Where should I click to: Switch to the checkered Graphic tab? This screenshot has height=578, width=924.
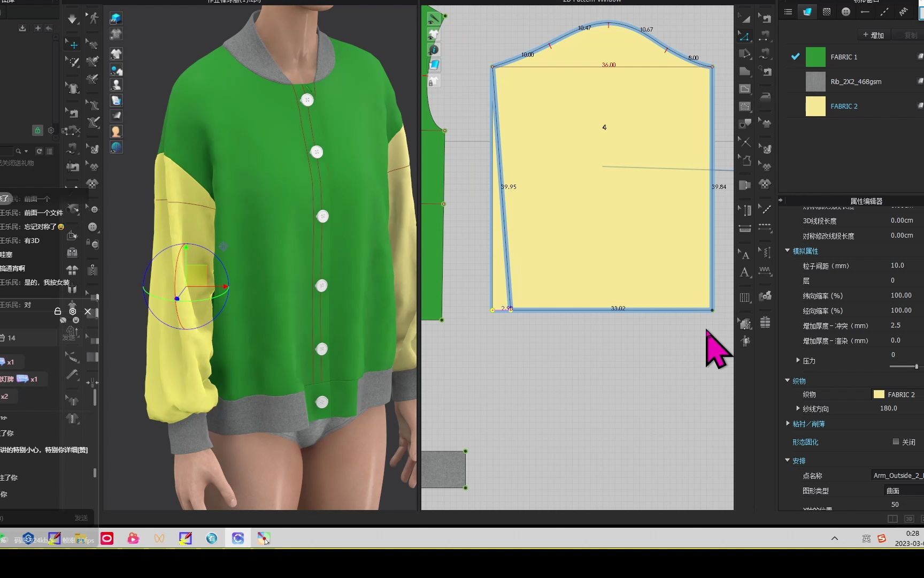tap(827, 12)
